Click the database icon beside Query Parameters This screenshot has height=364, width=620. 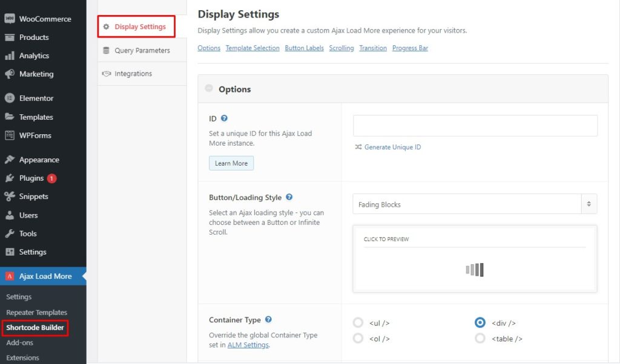coord(106,50)
